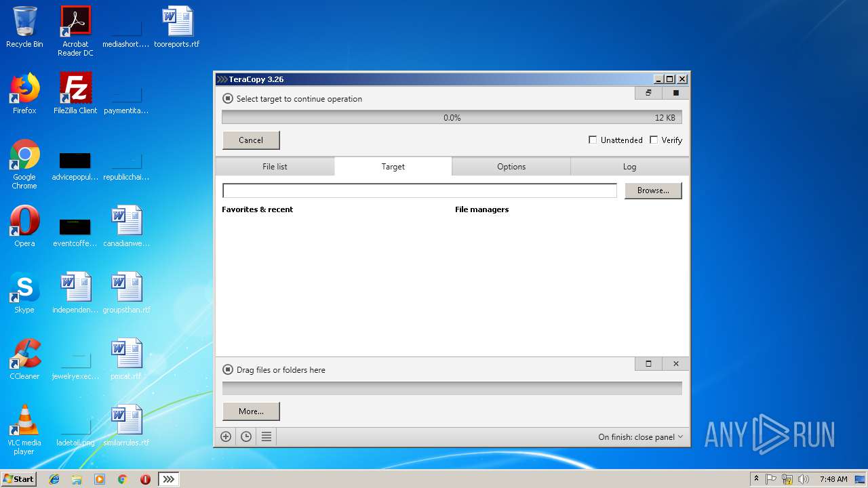Click the target path input field

[420, 190]
